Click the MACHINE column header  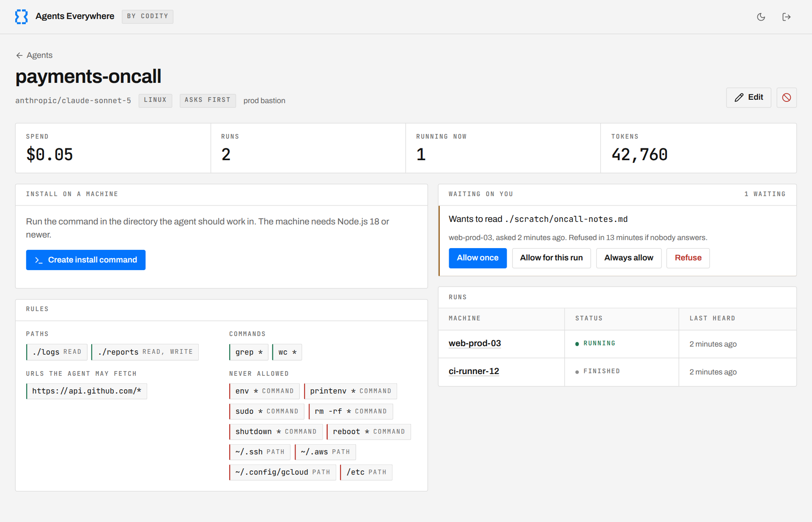464,318
